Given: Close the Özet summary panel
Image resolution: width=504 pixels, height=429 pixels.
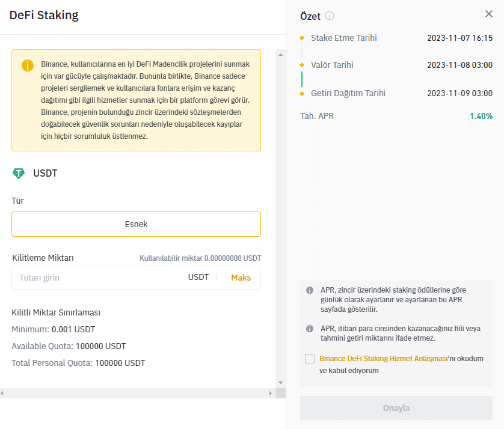Looking at the screenshot, I should pos(488,14).
